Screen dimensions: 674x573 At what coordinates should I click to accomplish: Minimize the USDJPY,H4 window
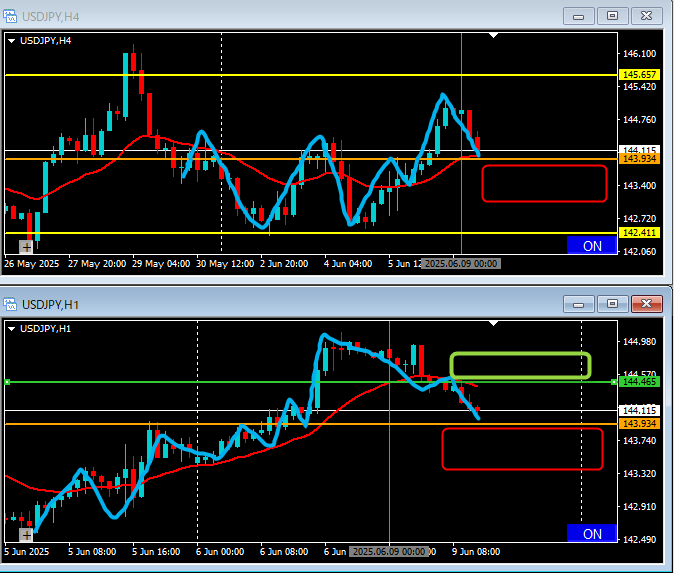[579, 16]
